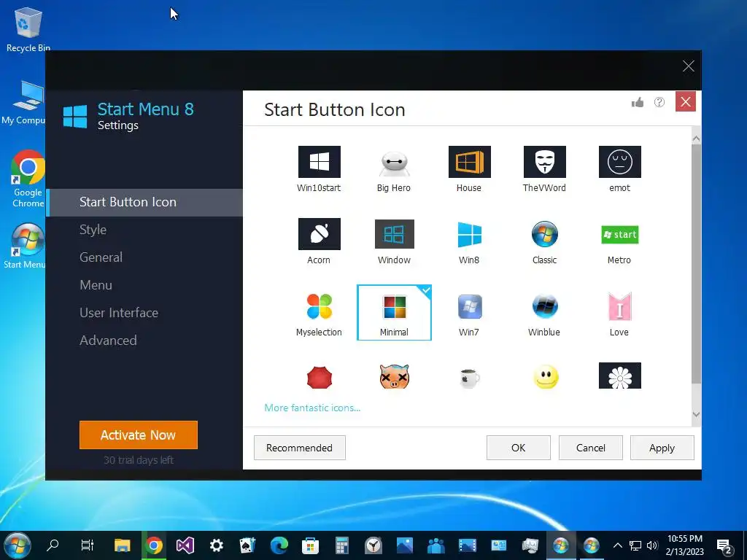The image size is (747, 560).
Task: Choose the Big Hero start button icon
Action: tap(394, 163)
